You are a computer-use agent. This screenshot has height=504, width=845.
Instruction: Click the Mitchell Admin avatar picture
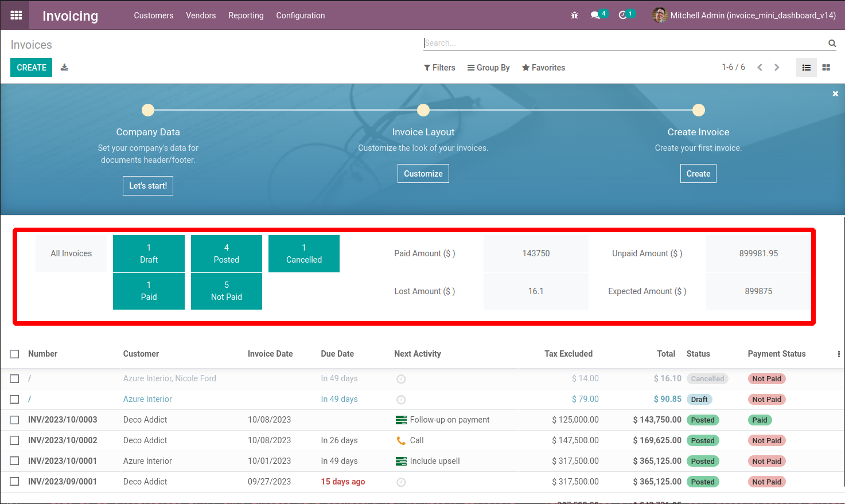660,15
